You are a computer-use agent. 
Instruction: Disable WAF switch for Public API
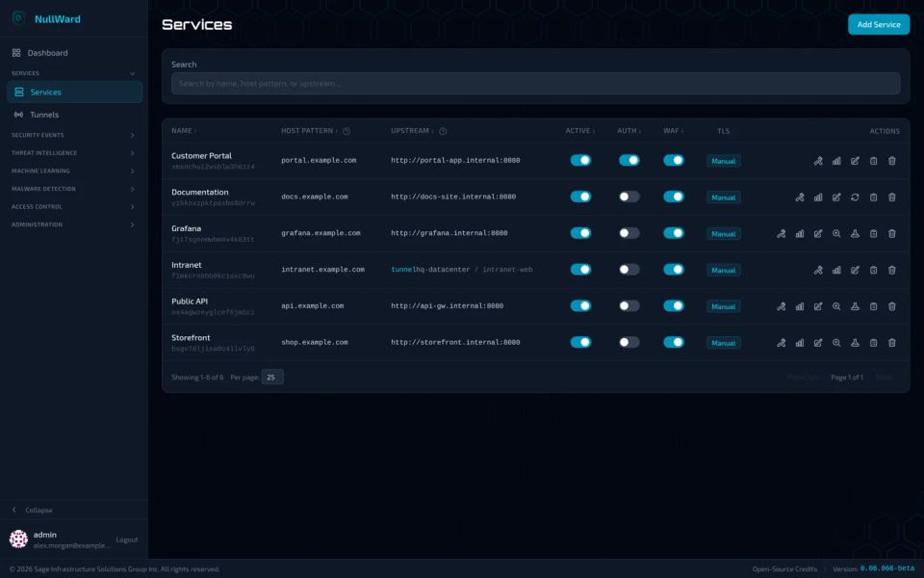click(674, 305)
